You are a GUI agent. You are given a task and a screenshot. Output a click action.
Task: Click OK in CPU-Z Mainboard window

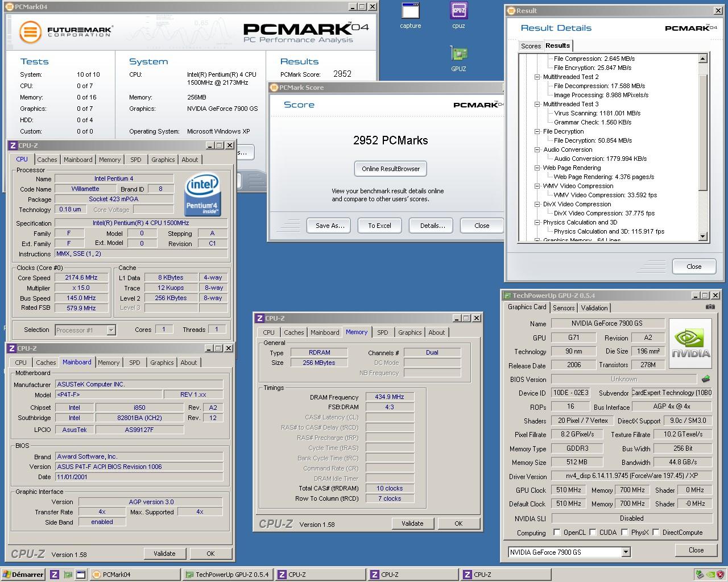tap(210, 554)
